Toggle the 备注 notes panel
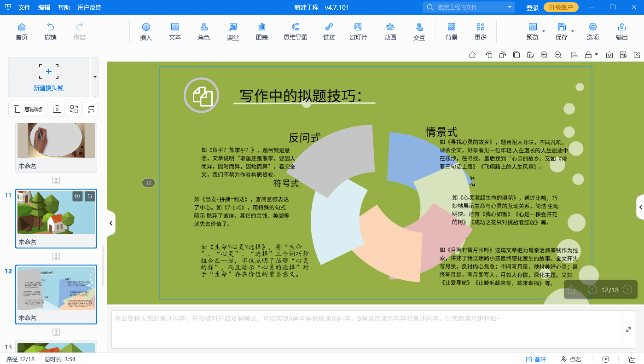This screenshot has width=644, height=364. point(536,359)
